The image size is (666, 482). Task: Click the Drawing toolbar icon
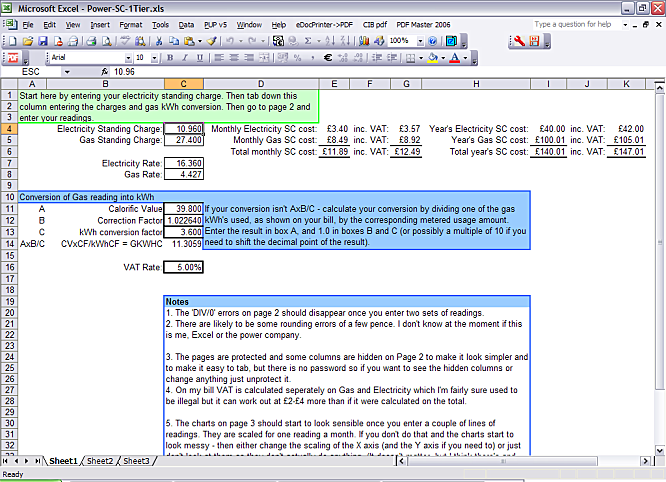coord(379,41)
